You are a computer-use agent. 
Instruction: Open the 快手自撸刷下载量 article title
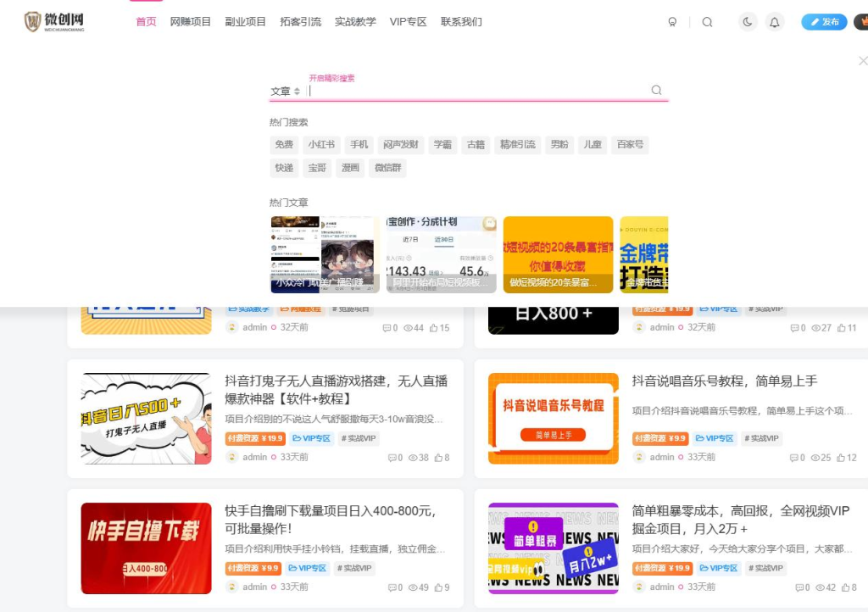[331, 520]
